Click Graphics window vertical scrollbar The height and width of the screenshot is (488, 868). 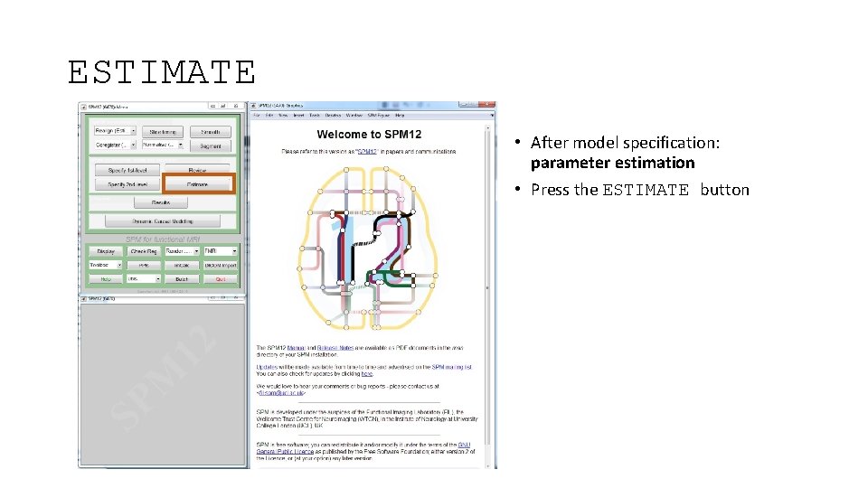tap(487, 296)
